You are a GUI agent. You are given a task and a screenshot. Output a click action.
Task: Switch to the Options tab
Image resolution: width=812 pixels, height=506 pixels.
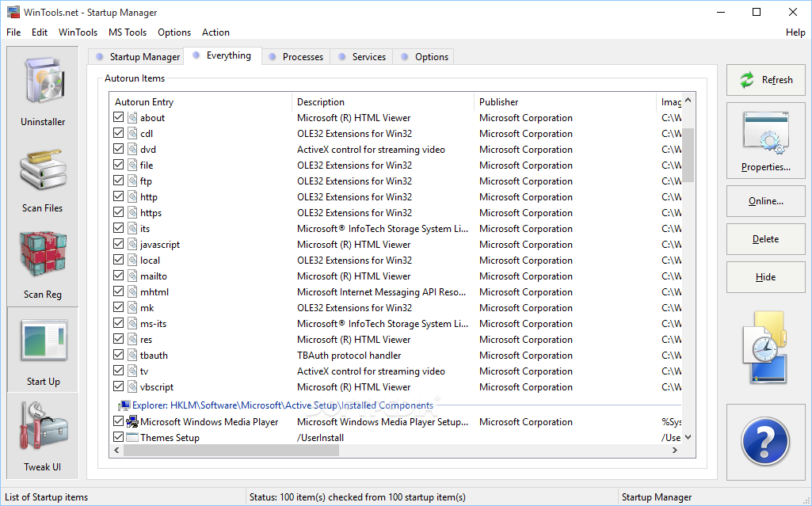(x=424, y=56)
